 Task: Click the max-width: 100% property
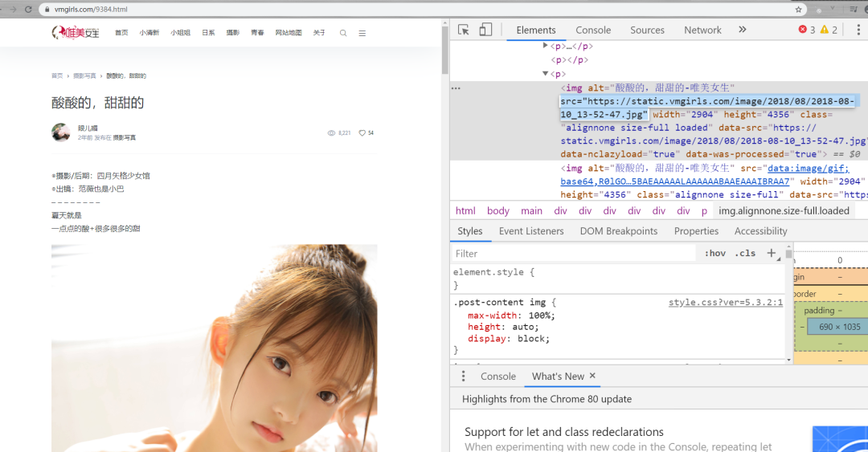coord(511,316)
